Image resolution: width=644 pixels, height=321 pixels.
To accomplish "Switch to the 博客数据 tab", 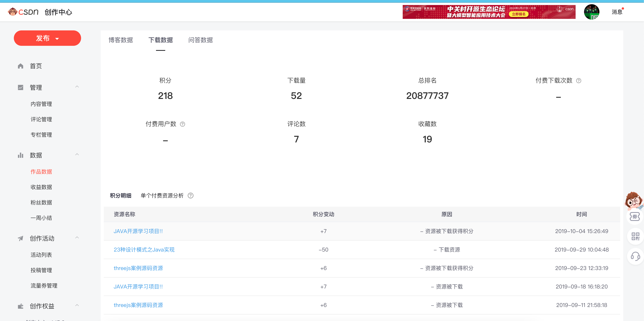I will 120,40.
